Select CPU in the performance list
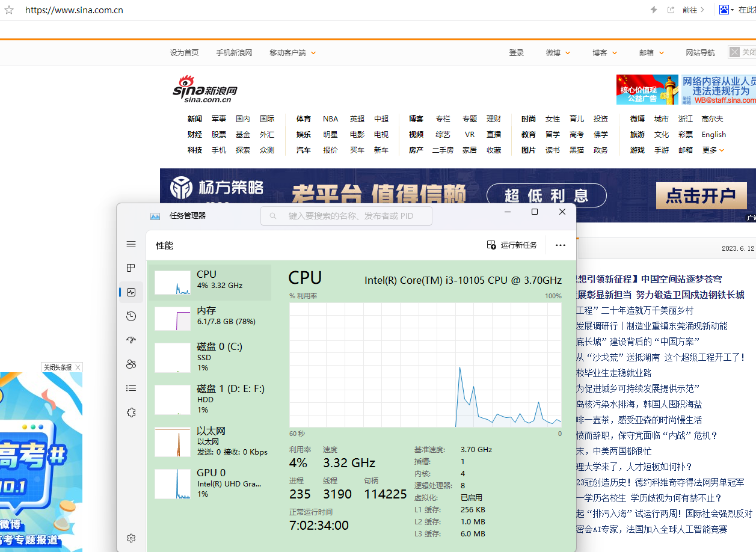 (x=210, y=282)
